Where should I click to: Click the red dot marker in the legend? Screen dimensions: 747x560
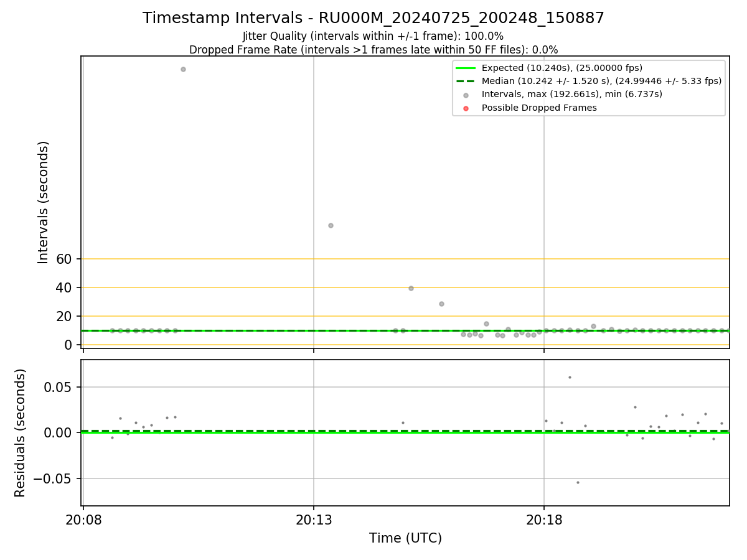(x=466, y=108)
